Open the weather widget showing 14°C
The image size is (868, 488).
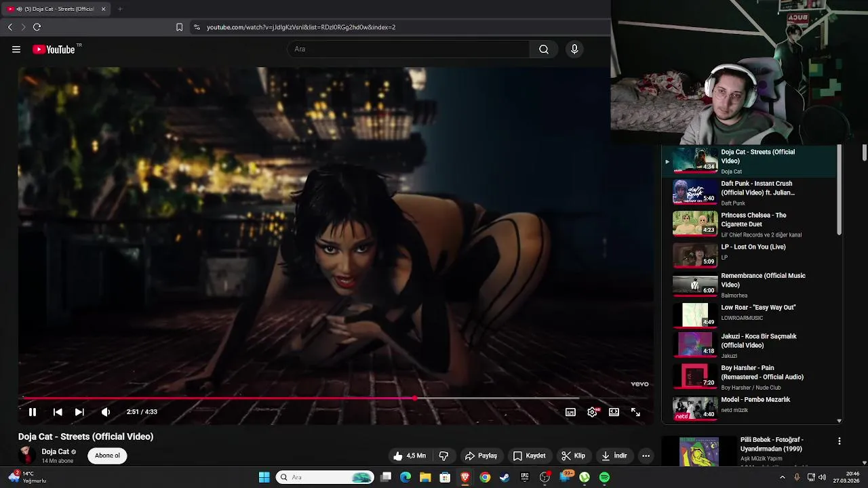(x=27, y=477)
